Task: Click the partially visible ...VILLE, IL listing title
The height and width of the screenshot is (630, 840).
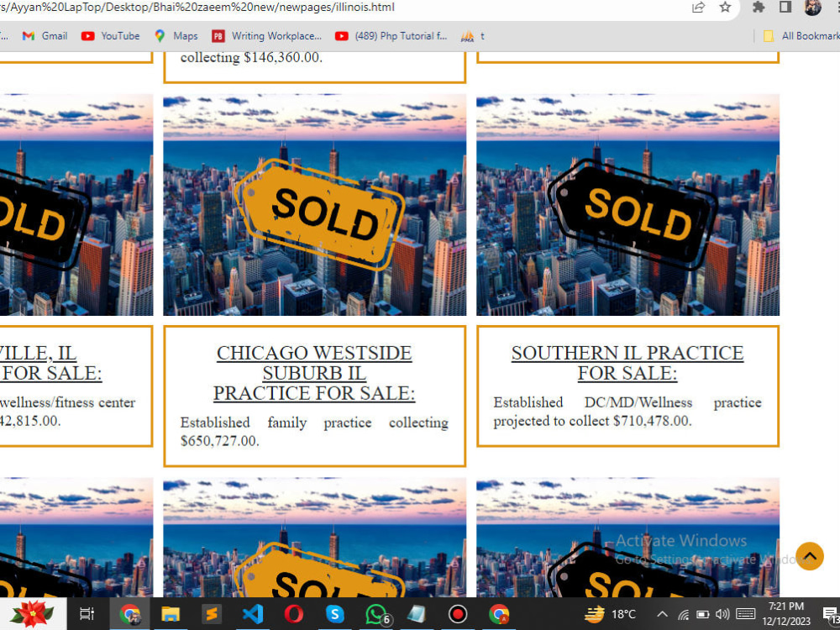Action: 50,363
